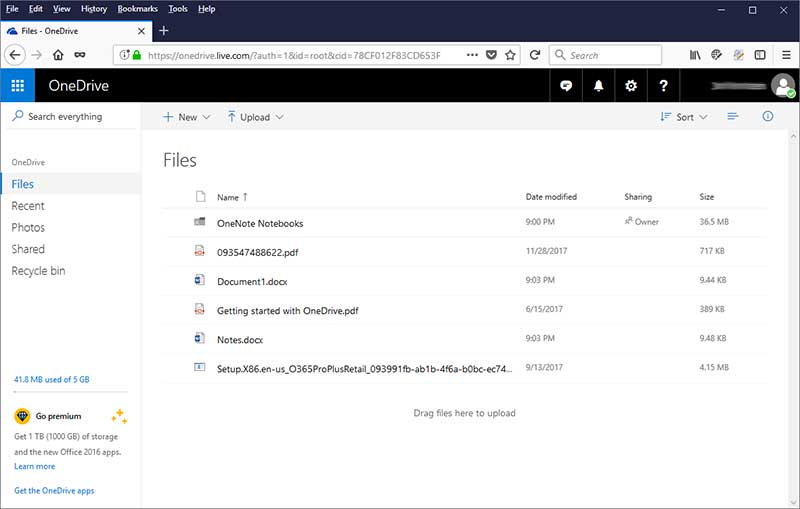
Task: Click the help question mark icon
Action: pyautogui.click(x=663, y=86)
